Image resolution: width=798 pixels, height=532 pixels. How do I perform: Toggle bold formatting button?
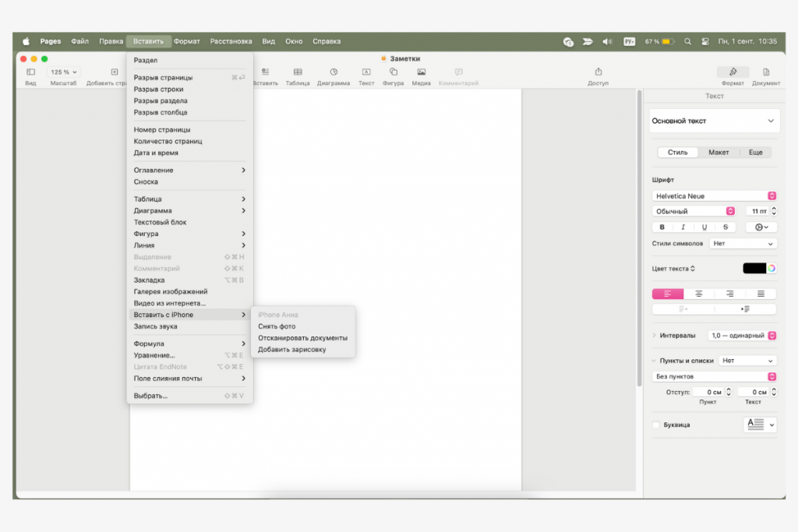click(662, 227)
